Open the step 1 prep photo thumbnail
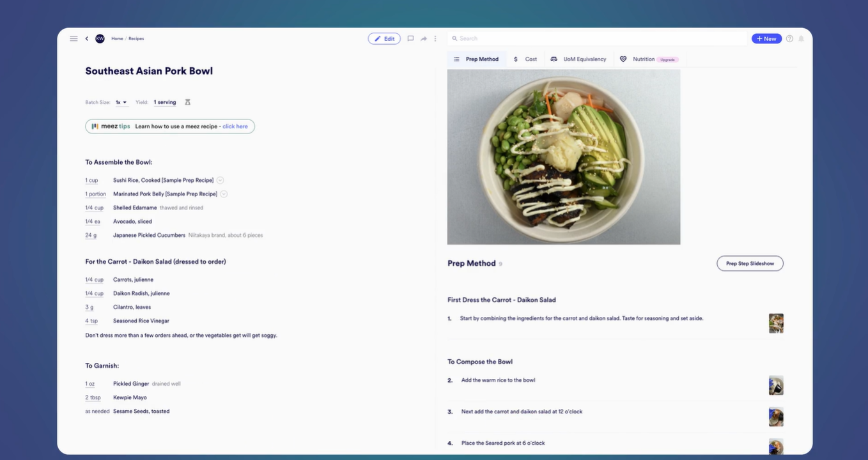The height and width of the screenshot is (460, 868). click(776, 323)
